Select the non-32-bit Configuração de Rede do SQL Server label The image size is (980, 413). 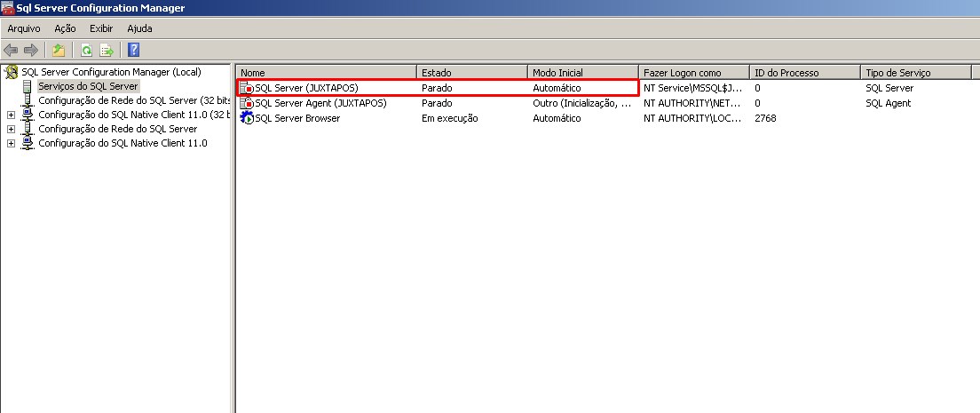[117, 129]
